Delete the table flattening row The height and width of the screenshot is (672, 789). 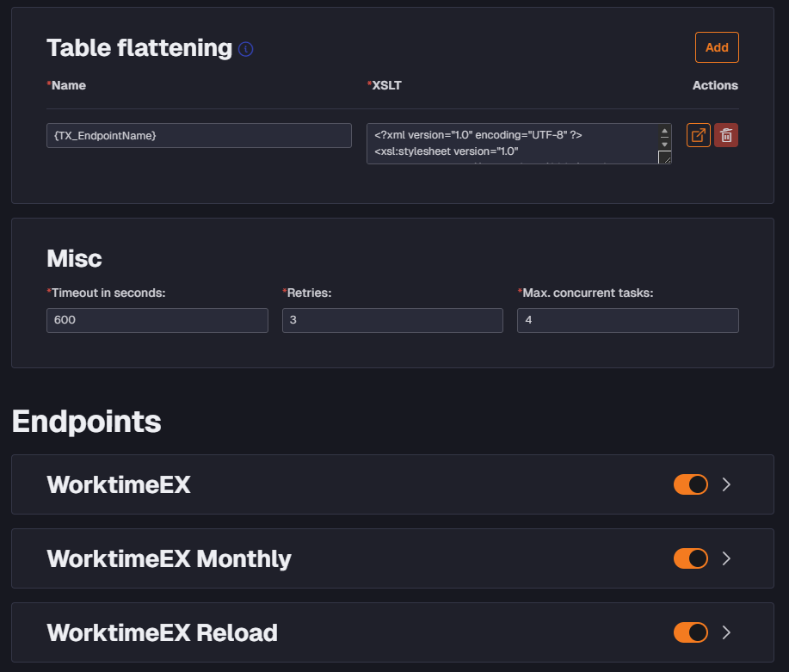[726, 135]
